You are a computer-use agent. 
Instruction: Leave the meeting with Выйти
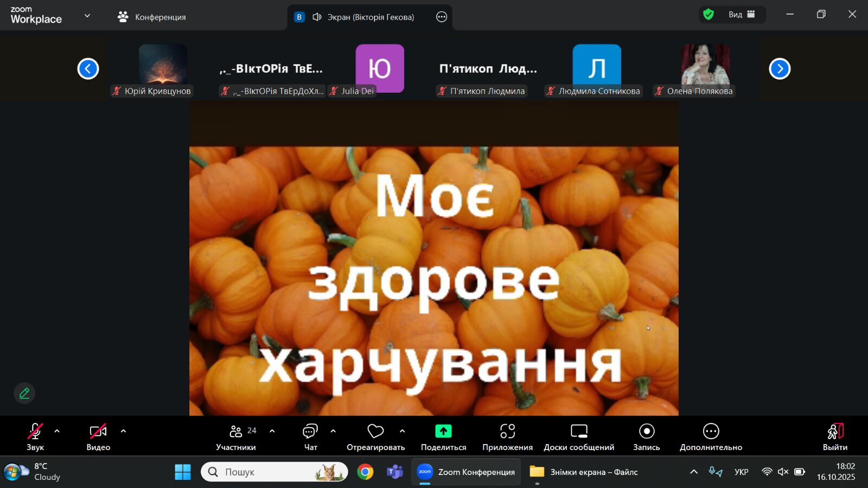(835, 436)
